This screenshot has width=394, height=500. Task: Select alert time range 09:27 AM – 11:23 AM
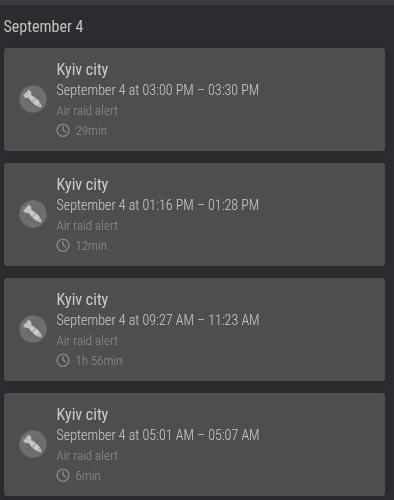coord(158,320)
